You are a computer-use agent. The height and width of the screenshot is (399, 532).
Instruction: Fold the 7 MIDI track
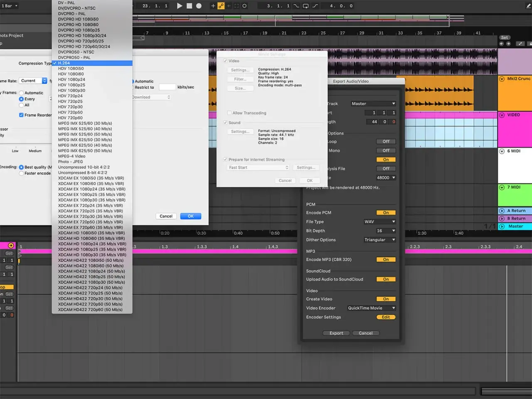[x=502, y=187]
